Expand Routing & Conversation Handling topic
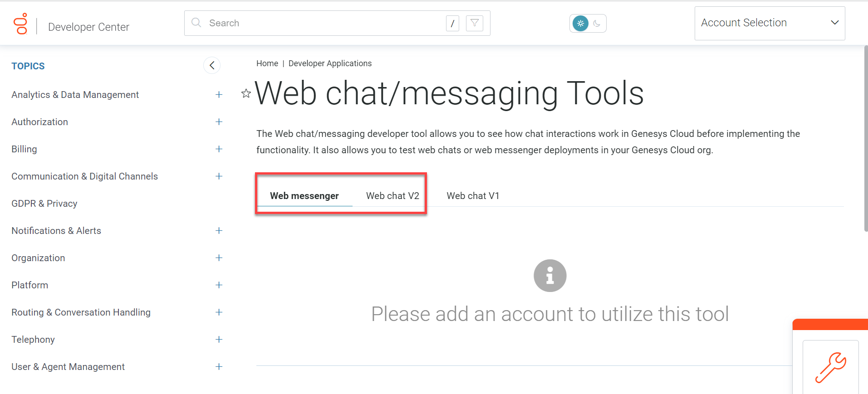This screenshot has width=868, height=394. point(219,312)
